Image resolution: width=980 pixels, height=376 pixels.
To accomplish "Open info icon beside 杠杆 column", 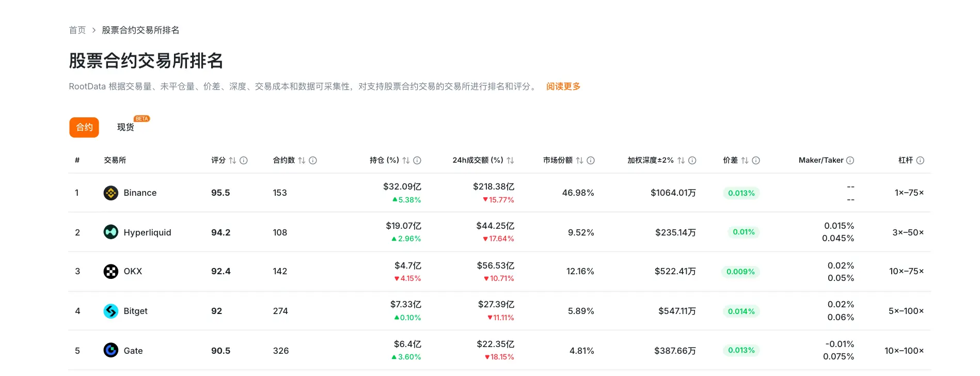I will coord(920,161).
